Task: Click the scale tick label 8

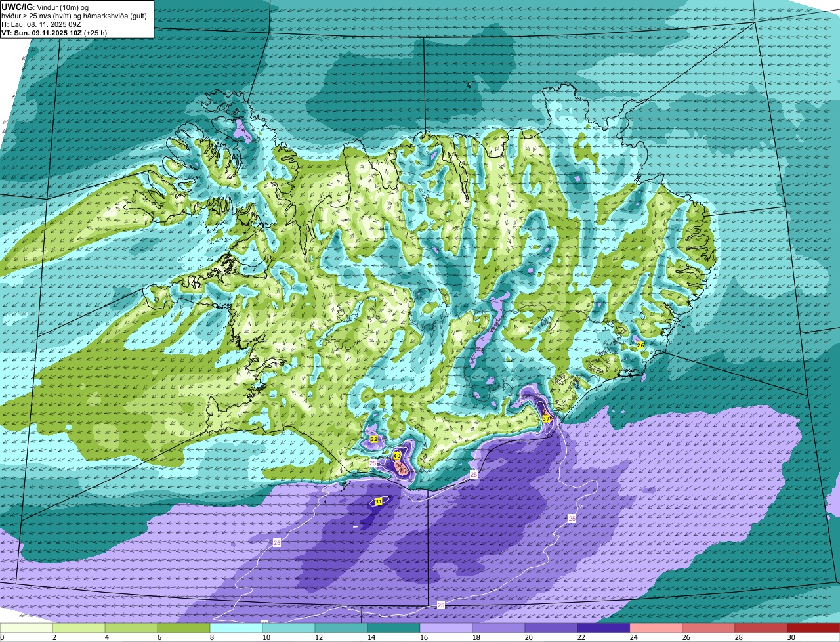Action: [212, 637]
